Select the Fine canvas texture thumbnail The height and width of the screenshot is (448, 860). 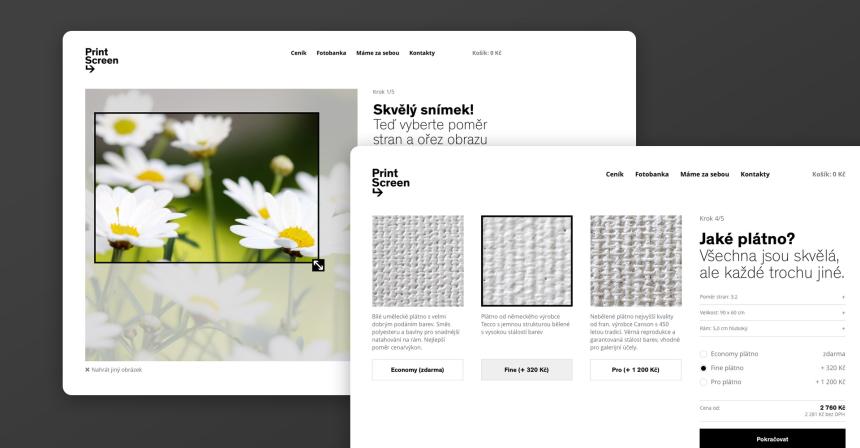click(x=527, y=261)
